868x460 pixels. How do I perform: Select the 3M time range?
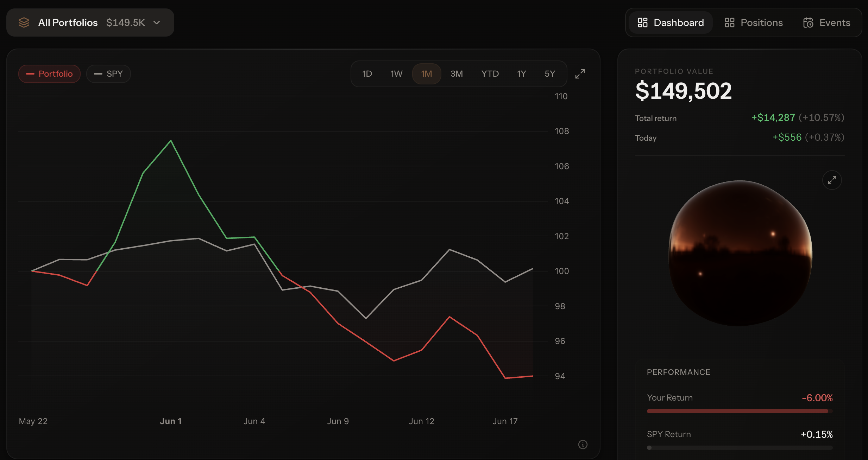point(457,74)
